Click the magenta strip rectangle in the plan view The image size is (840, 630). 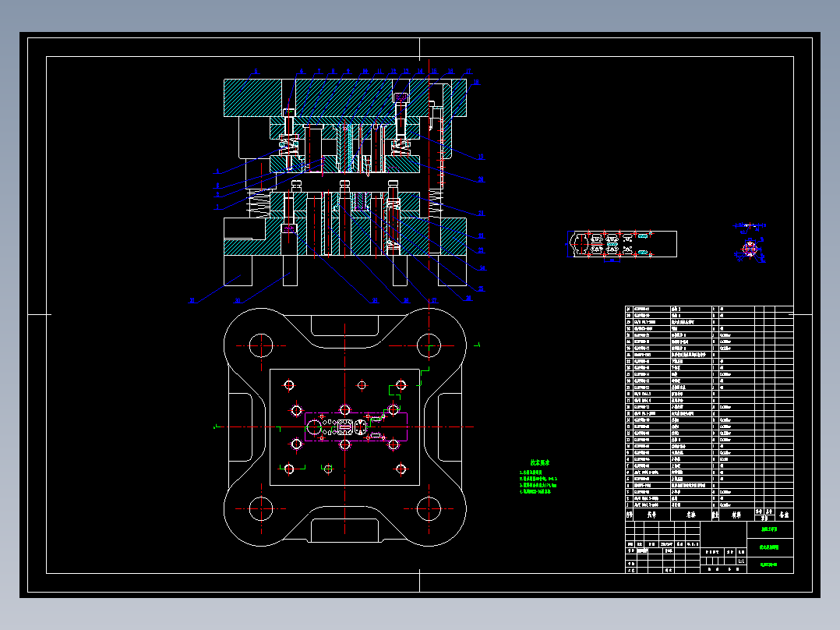point(355,426)
